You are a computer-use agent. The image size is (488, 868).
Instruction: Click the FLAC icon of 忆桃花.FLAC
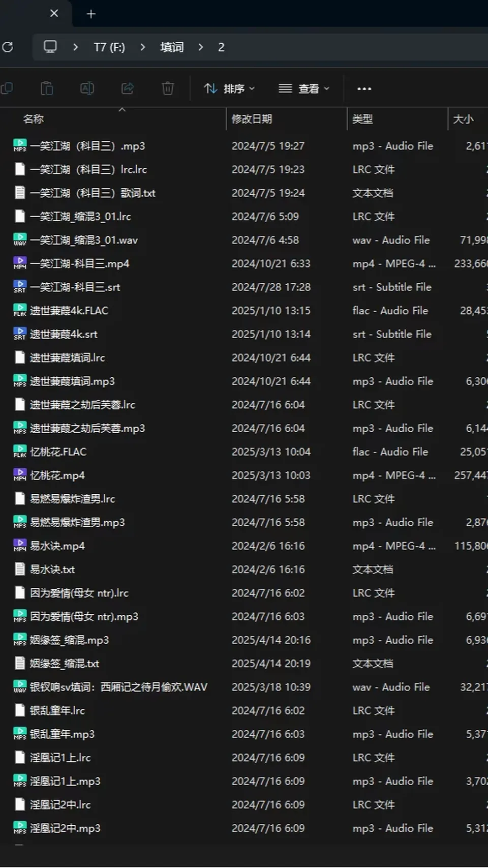coord(20,452)
